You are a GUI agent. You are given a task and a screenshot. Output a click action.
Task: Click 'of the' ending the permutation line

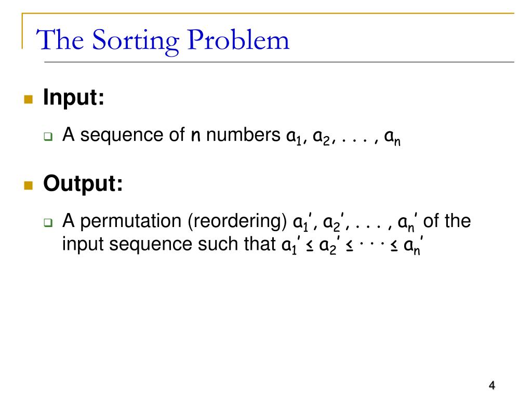click(447, 221)
